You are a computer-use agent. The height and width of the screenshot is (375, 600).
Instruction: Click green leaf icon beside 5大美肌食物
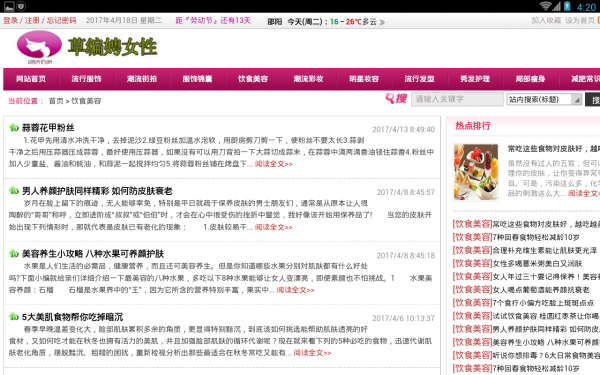pyautogui.click(x=14, y=317)
